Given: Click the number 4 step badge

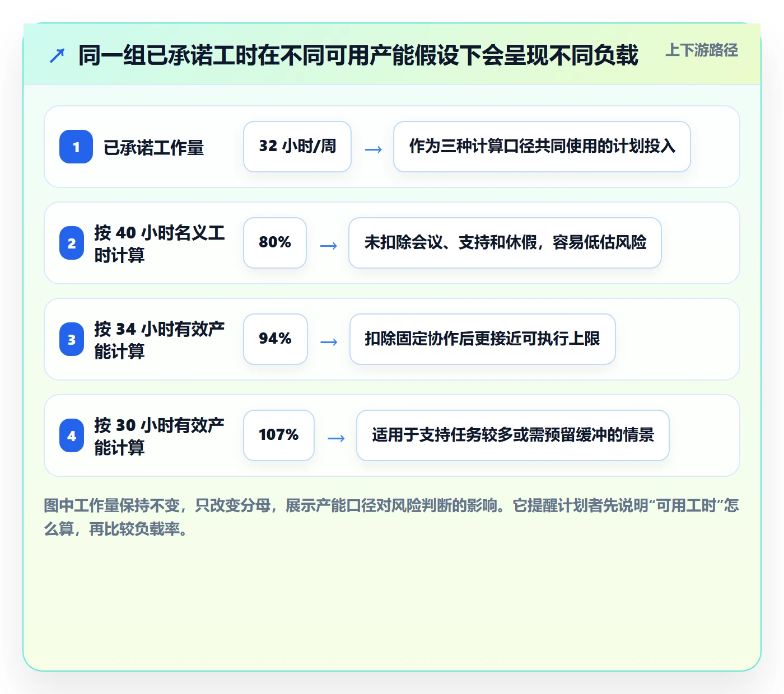Looking at the screenshot, I should click(72, 435).
